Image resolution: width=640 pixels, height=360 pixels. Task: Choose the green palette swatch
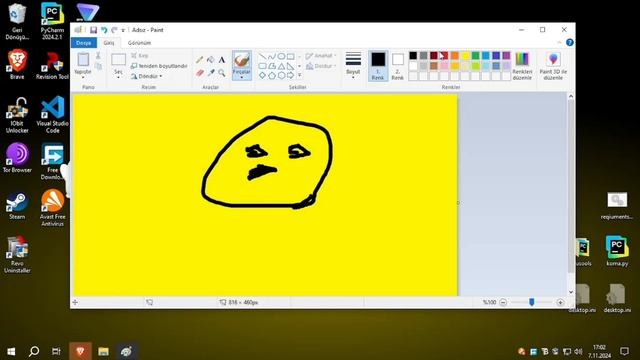tap(475, 56)
